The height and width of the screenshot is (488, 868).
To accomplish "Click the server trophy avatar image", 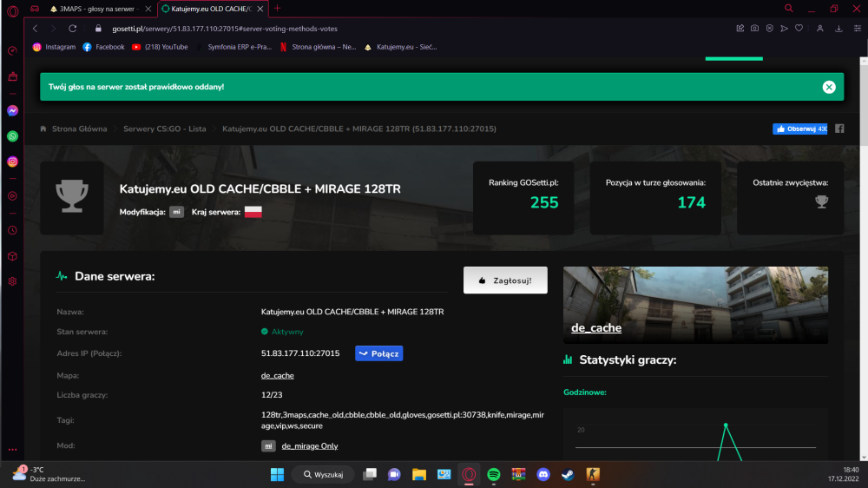I will point(72,198).
